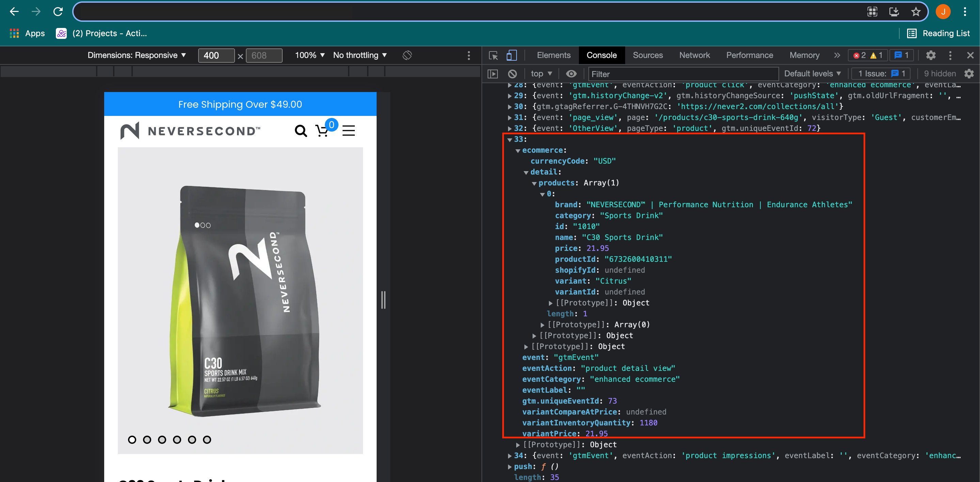Viewport: 980px width, 482px height.
Task: Open the Dimensions: Responsive dropdown
Action: tap(137, 56)
